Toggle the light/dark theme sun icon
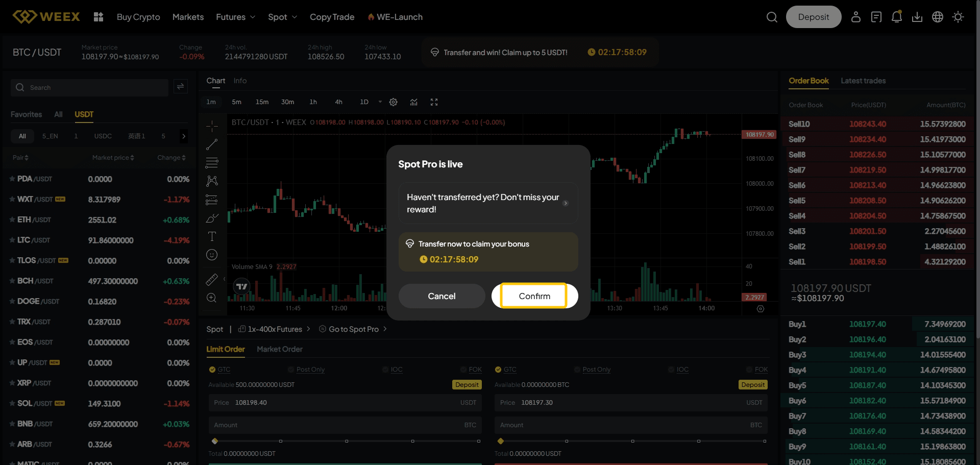 [x=958, y=17]
